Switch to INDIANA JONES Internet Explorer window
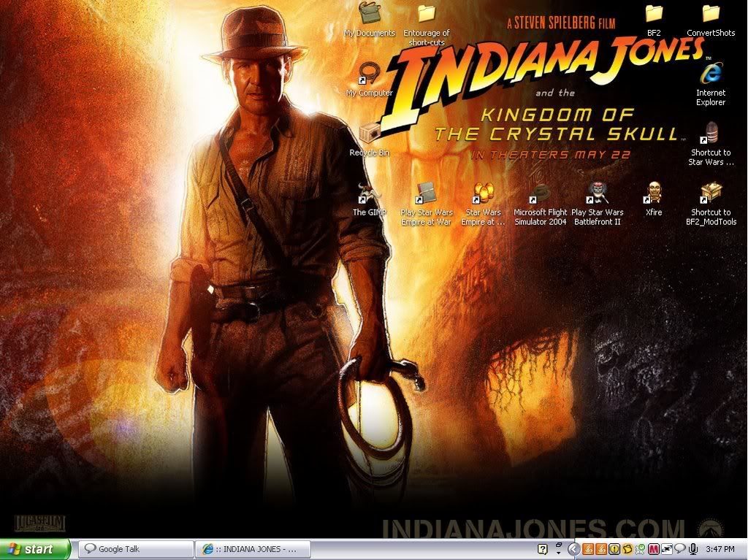 pos(253,549)
